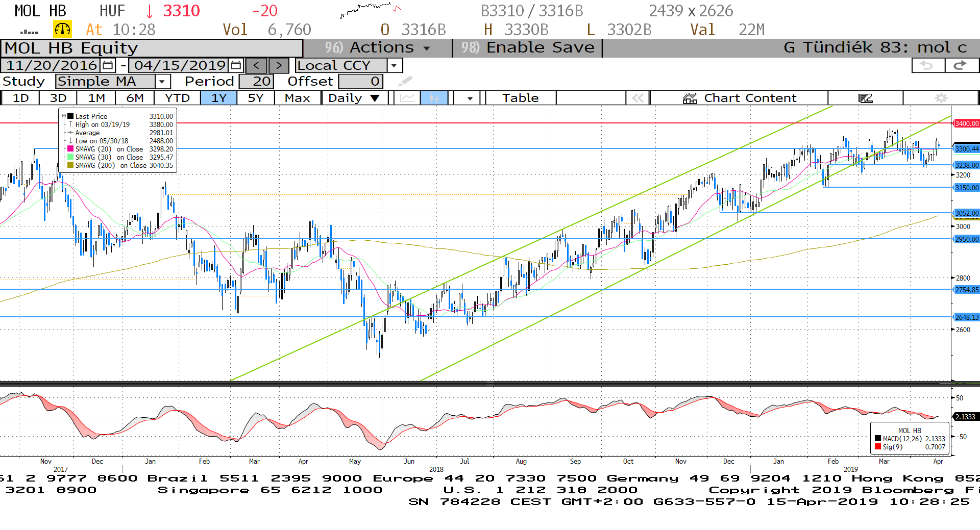Click the Period field showing 20
980x530 pixels.
(257, 81)
